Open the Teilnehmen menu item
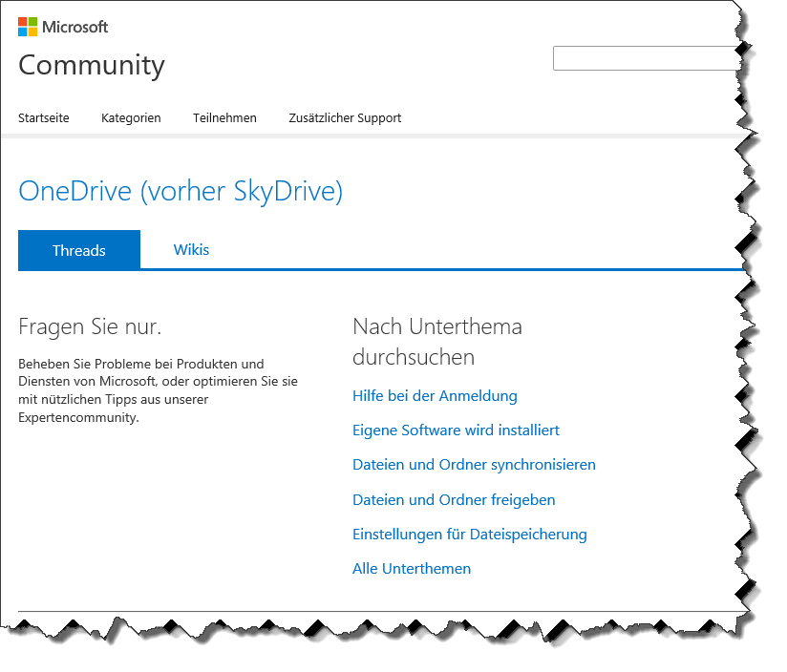 click(x=224, y=118)
